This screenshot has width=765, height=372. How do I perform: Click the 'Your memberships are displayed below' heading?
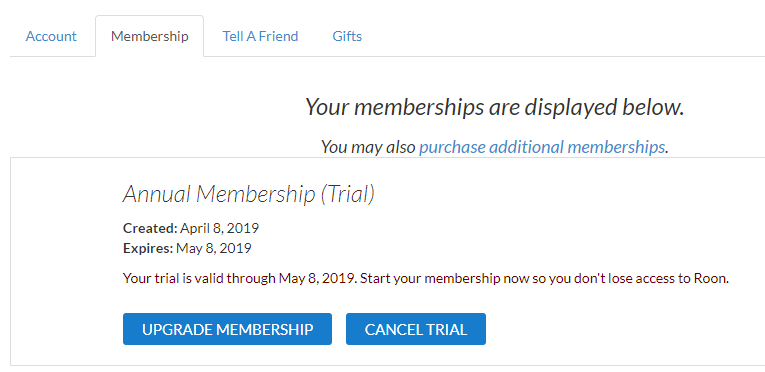tap(494, 107)
